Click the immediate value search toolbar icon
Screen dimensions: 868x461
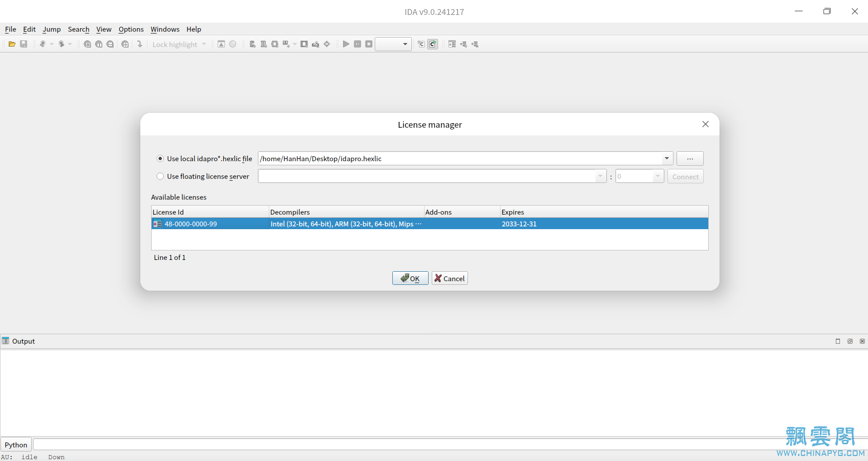(110, 44)
